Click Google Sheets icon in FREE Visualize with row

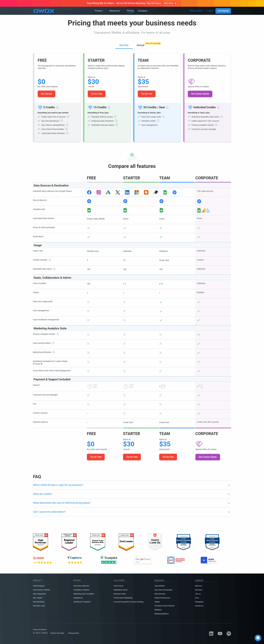tap(89, 210)
